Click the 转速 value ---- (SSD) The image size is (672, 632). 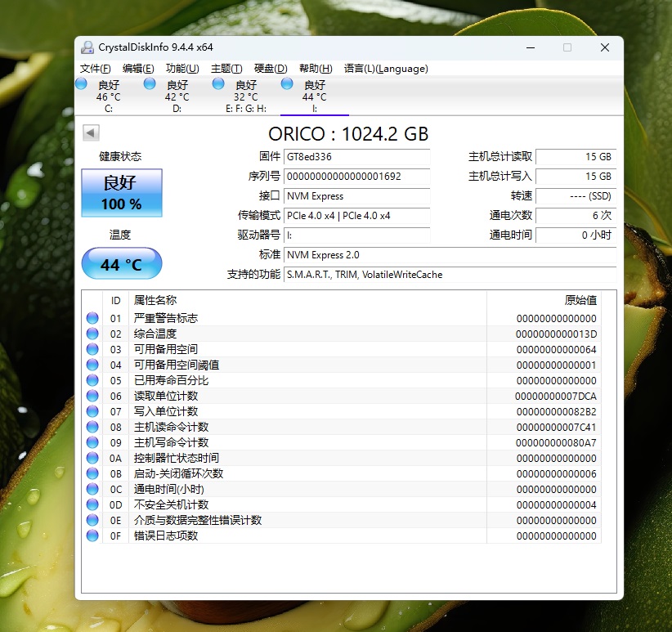(576, 196)
